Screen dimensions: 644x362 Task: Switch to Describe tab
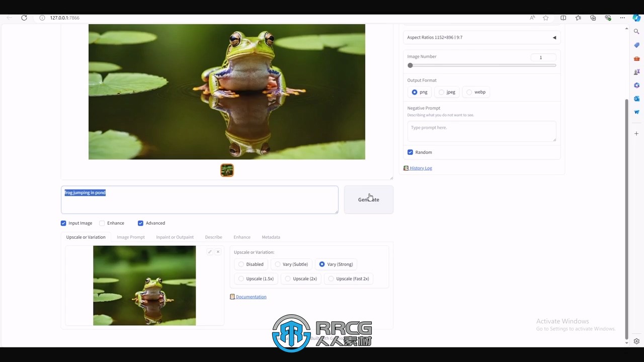(x=213, y=237)
